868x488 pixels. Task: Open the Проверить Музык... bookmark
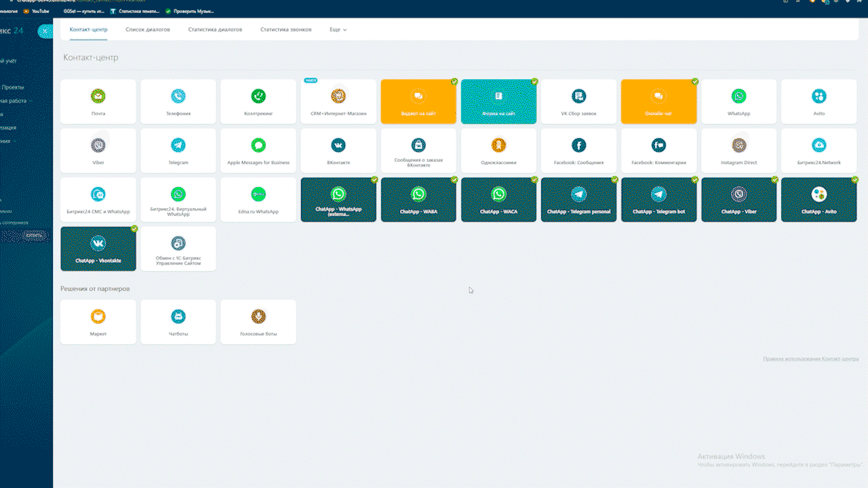pyautogui.click(x=189, y=11)
